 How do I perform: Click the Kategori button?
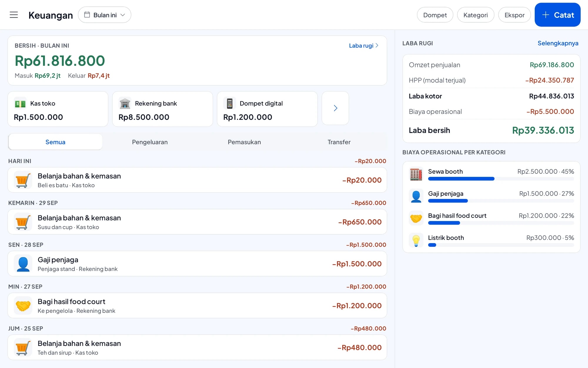click(475, 15)
